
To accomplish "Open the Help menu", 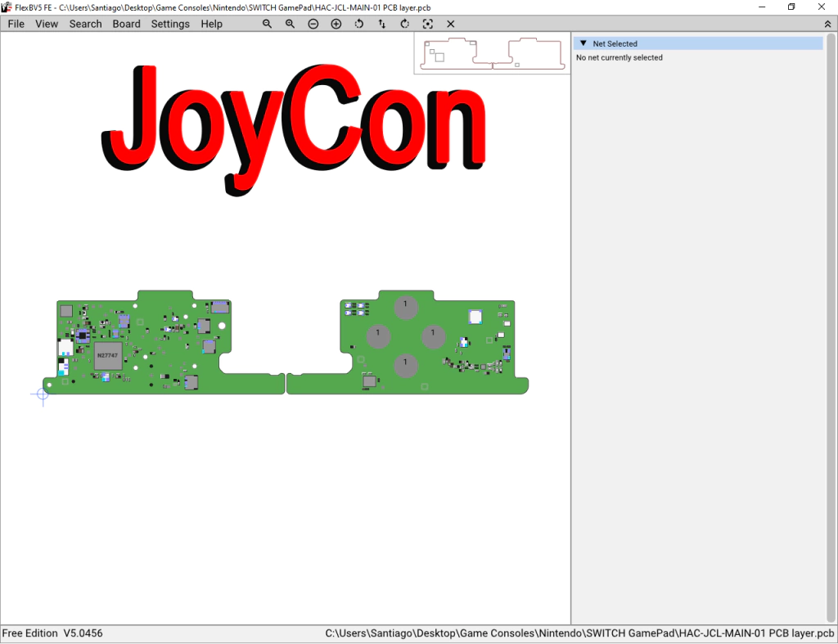I will [211, 24].
